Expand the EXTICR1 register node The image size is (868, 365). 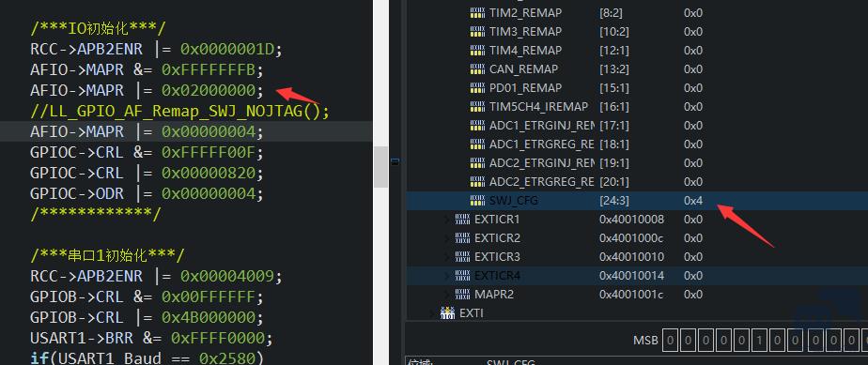[x=448, y=220]
